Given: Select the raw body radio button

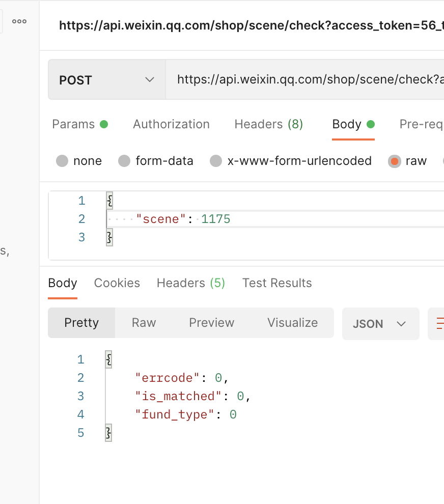Looking at the screenshot, I should point(395,161).
